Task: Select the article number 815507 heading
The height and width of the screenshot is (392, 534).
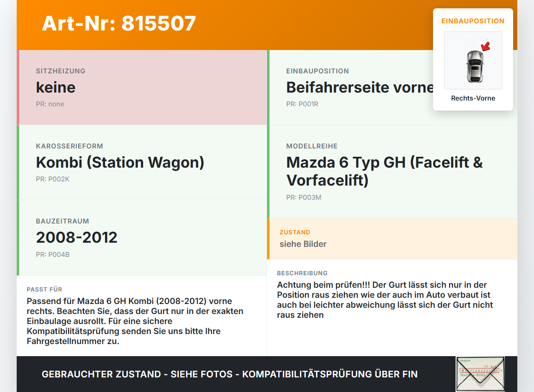Action: click(119, 23)
